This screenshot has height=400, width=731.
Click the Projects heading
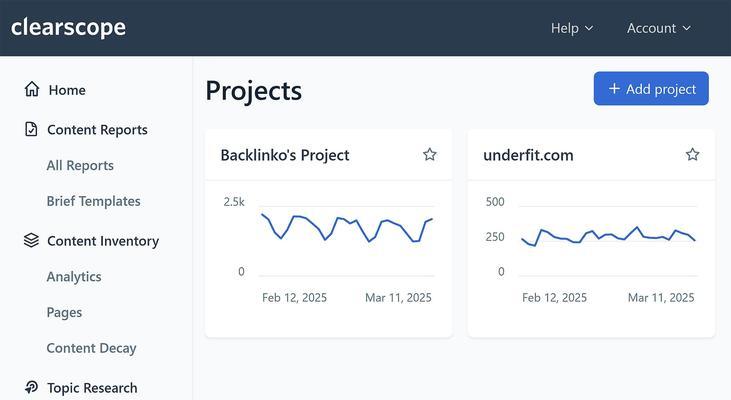point(254,90)
